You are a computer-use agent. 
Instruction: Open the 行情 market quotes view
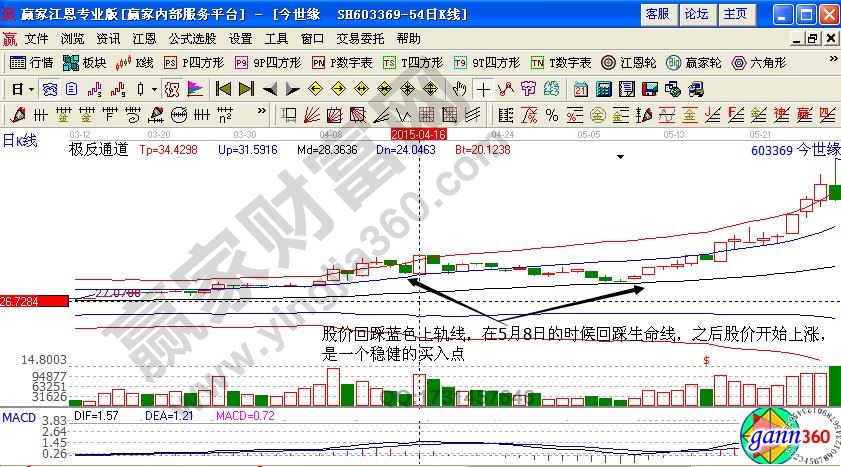(x=31, y=62)
